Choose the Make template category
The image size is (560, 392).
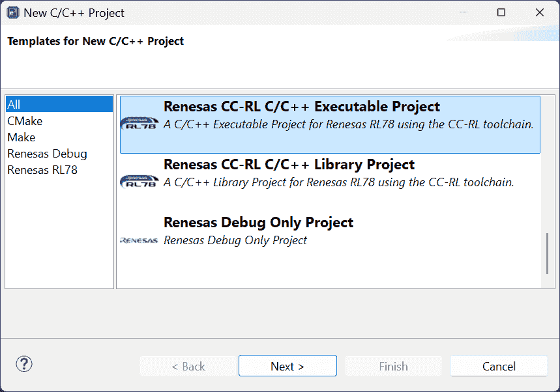22,137
